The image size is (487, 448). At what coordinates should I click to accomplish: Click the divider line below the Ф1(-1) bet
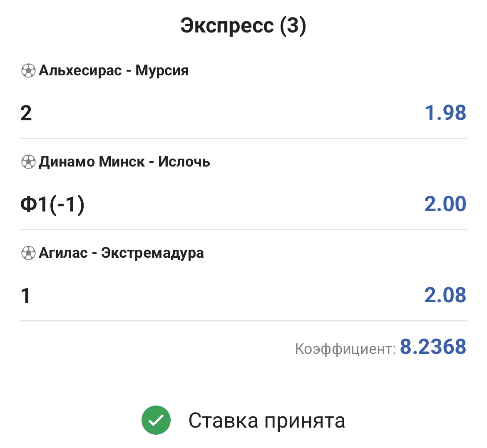coord(243,229)
